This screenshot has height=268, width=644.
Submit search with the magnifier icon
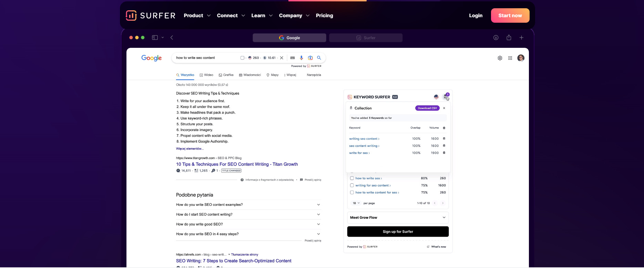pos(319,58)
